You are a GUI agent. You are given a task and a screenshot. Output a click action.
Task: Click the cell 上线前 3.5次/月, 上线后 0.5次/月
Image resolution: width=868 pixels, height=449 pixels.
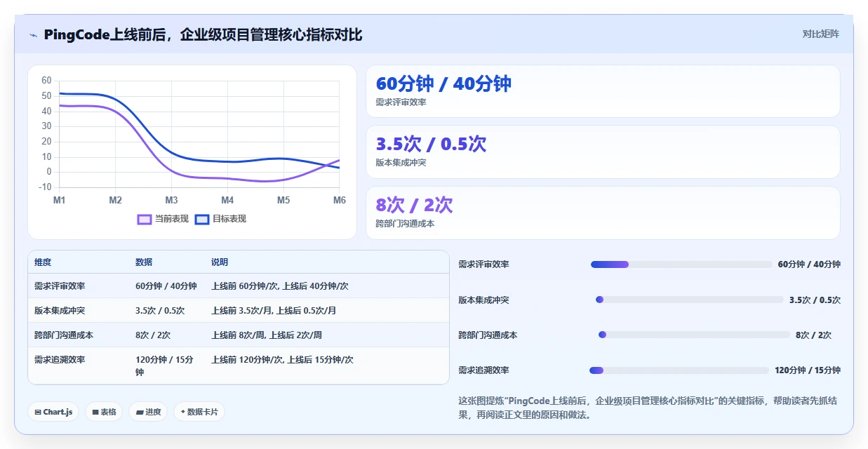[274, 311]
